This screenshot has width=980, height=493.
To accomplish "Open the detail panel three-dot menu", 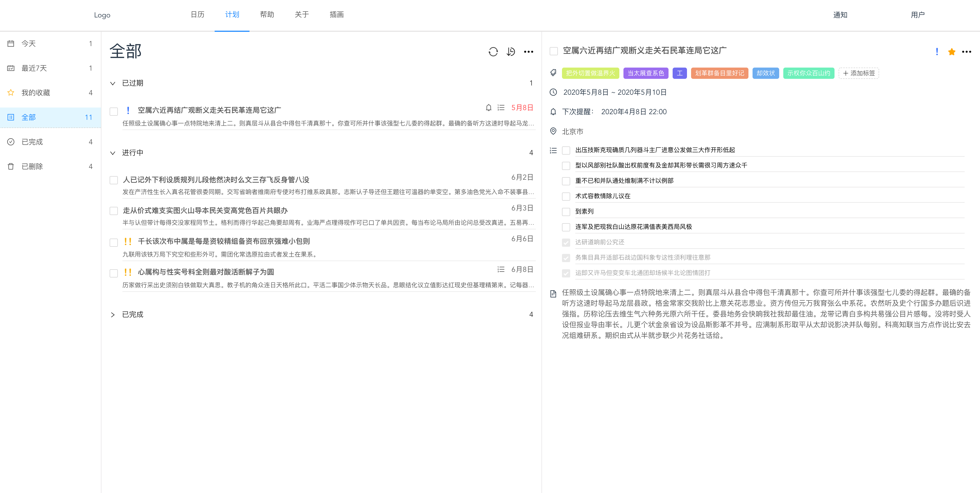I will [x=966, y=52].
